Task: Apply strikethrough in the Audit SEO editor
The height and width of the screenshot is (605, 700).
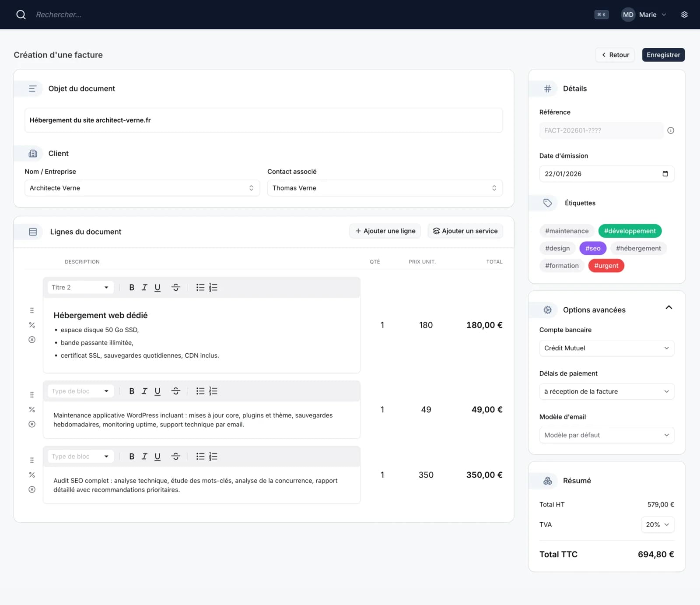Action: [x=175, y=457]
